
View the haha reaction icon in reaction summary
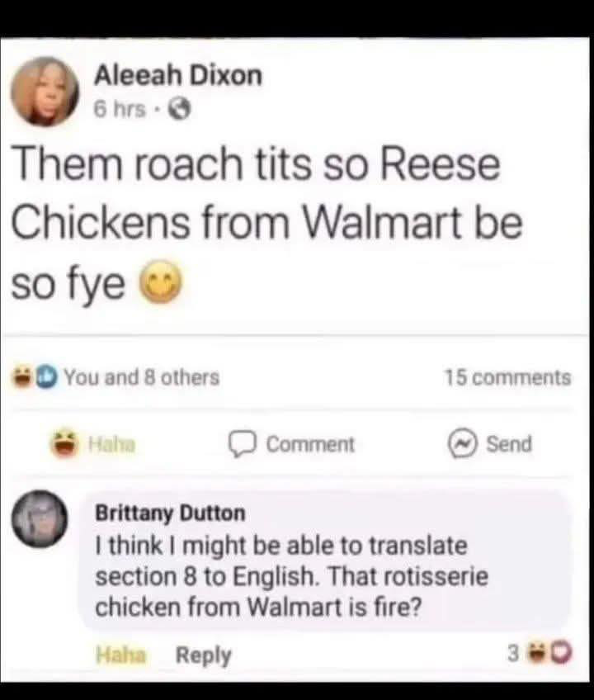coord(22,377)
